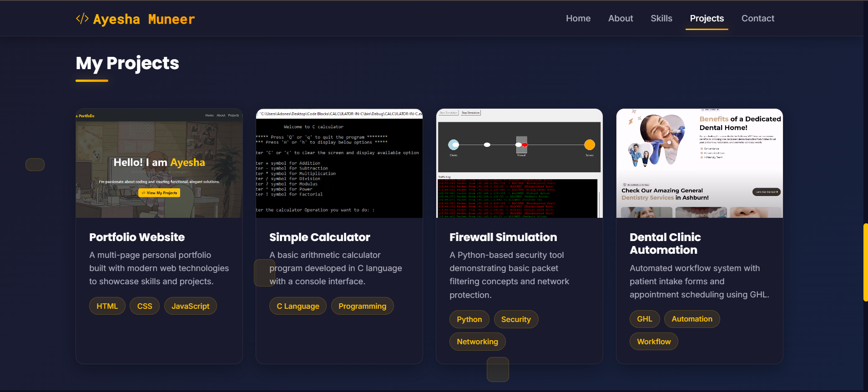Open the Portfolio Website screenshot thumbnail
The image size is (868, 392).
[159, 163]
